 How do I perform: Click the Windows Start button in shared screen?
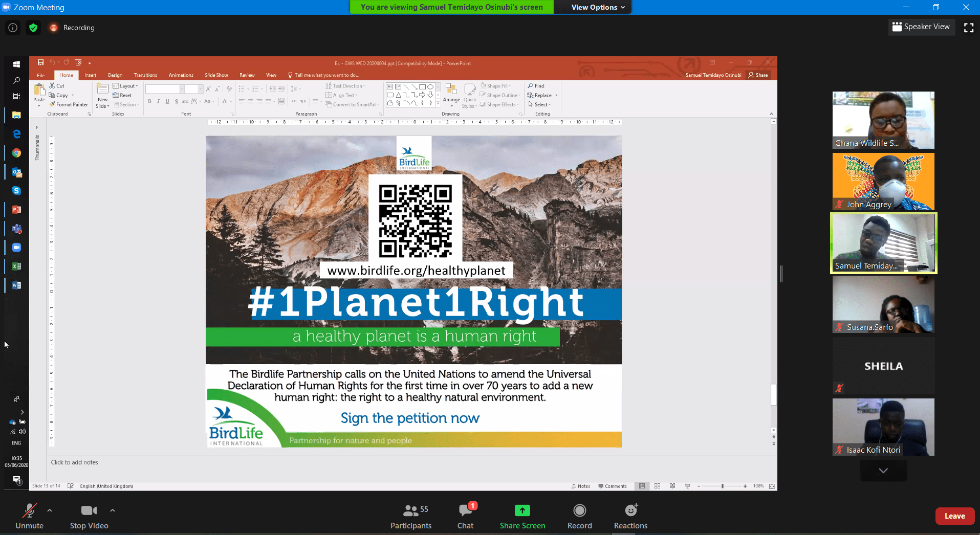16,64
